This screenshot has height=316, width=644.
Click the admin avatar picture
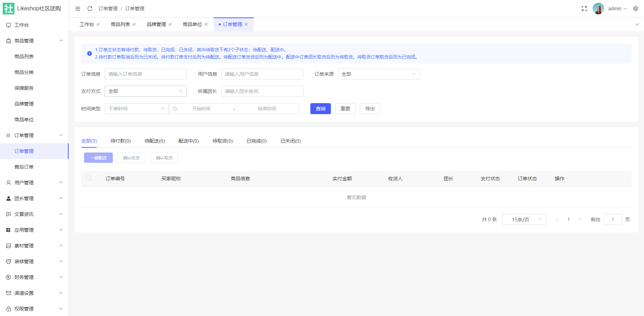click(598, 9)
